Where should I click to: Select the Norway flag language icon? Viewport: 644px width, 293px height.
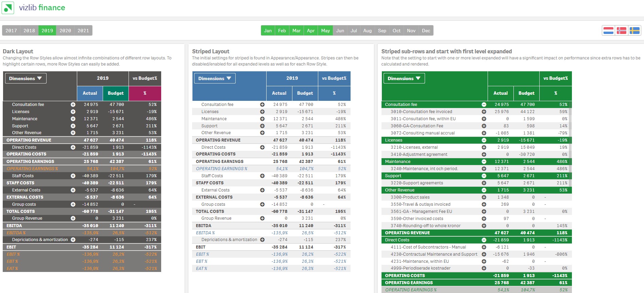[622, 31]
